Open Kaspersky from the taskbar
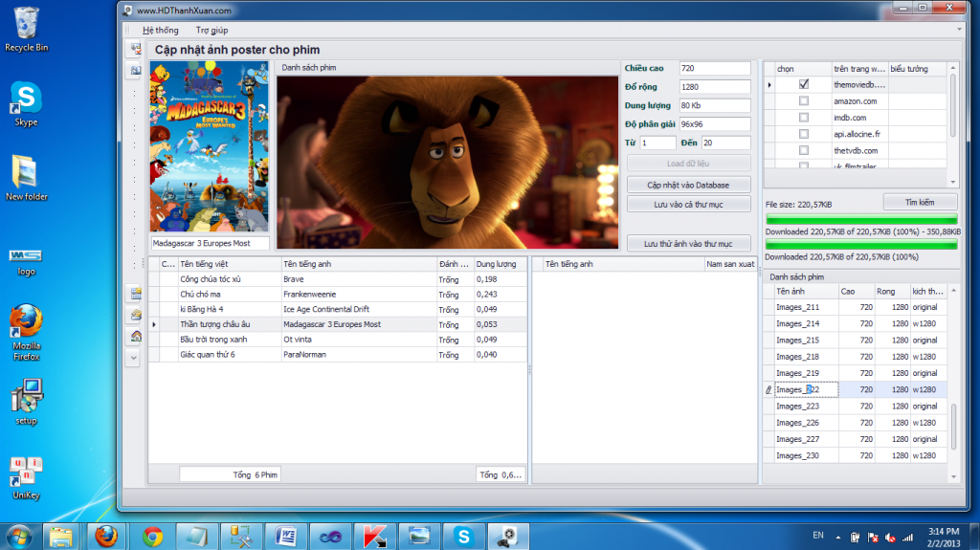 (x=374, y=537)
